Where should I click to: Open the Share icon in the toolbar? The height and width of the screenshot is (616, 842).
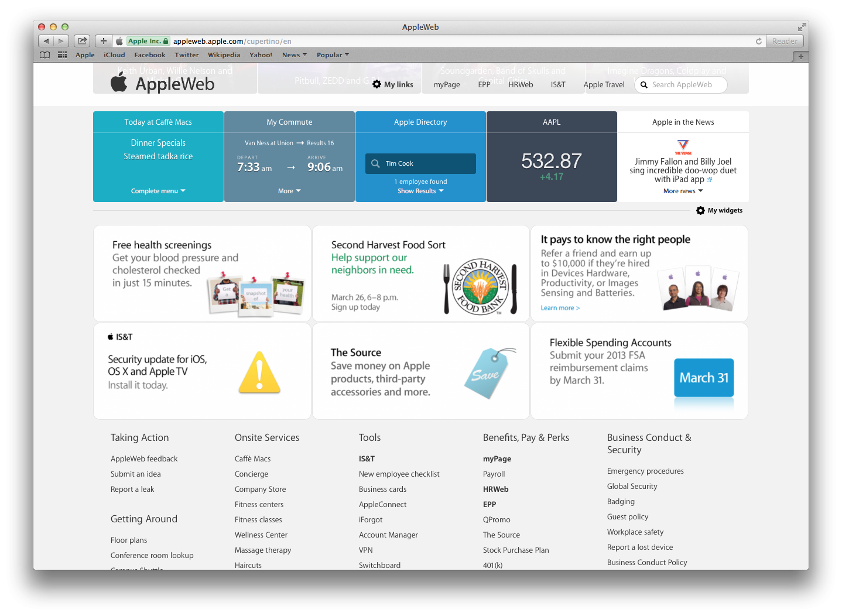coord(83,41)
